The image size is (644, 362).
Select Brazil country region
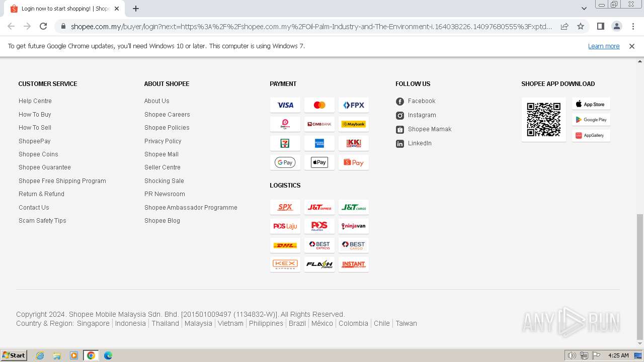[x=297, y=323]
